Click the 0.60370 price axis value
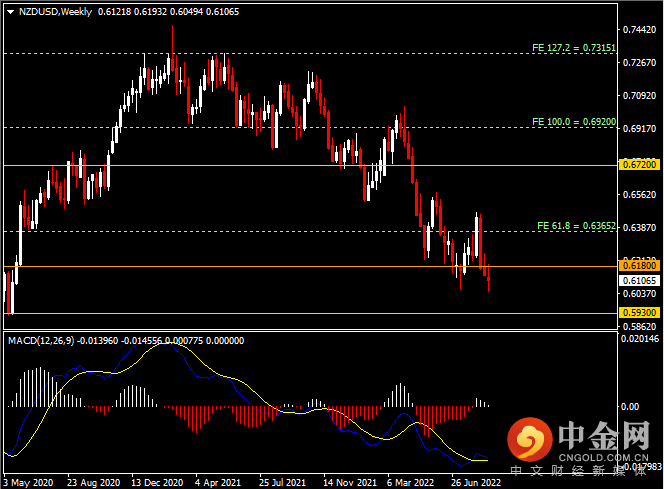 639,294
